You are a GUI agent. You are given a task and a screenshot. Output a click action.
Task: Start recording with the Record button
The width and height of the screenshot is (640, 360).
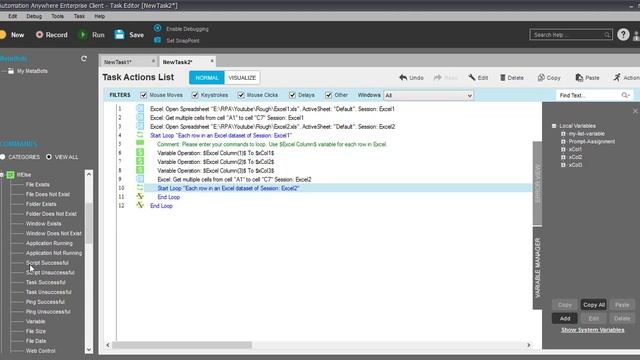51,35
